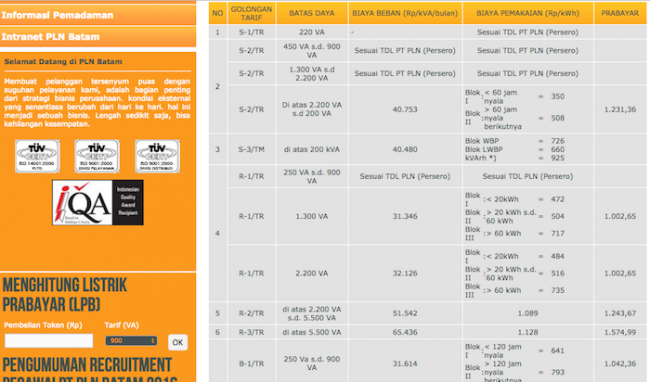Select the S-1/TR tariff cell
Viewport: 650px width, 382px height.
(x=251, y=32)
